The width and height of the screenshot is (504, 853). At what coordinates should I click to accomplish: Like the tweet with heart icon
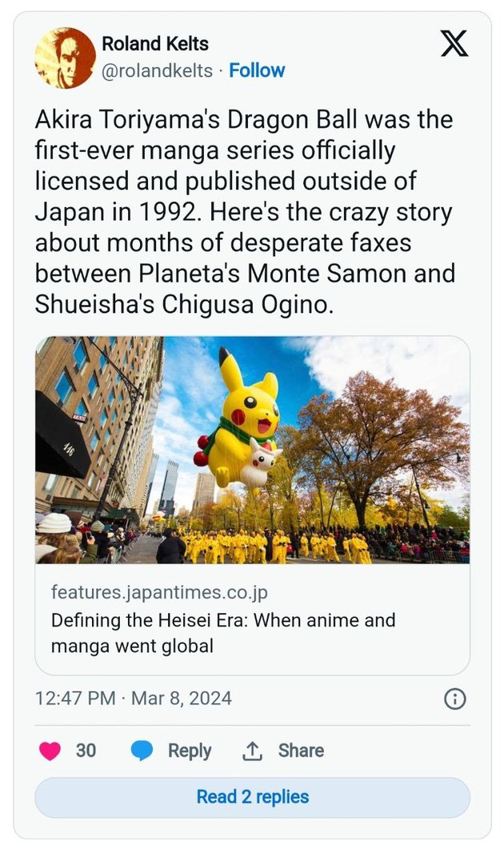tap(50, 751)
